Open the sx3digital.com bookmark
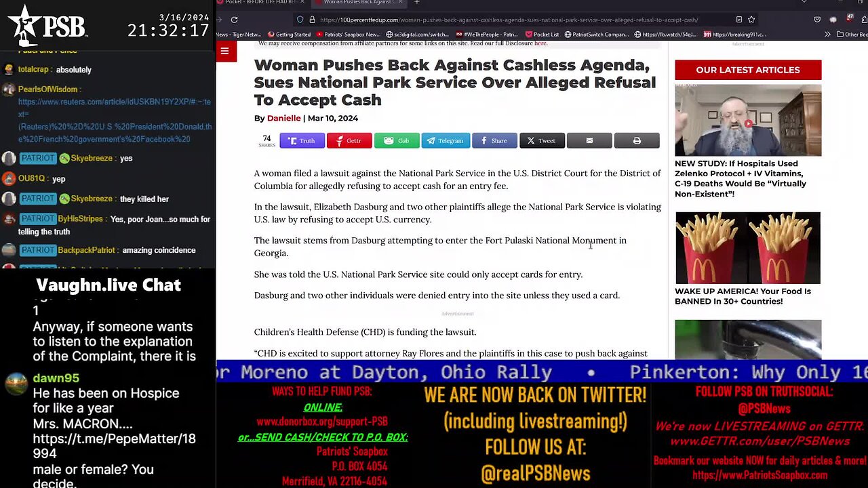The height and width of the screenshot is (488, 868). click(x=418, y=35)
